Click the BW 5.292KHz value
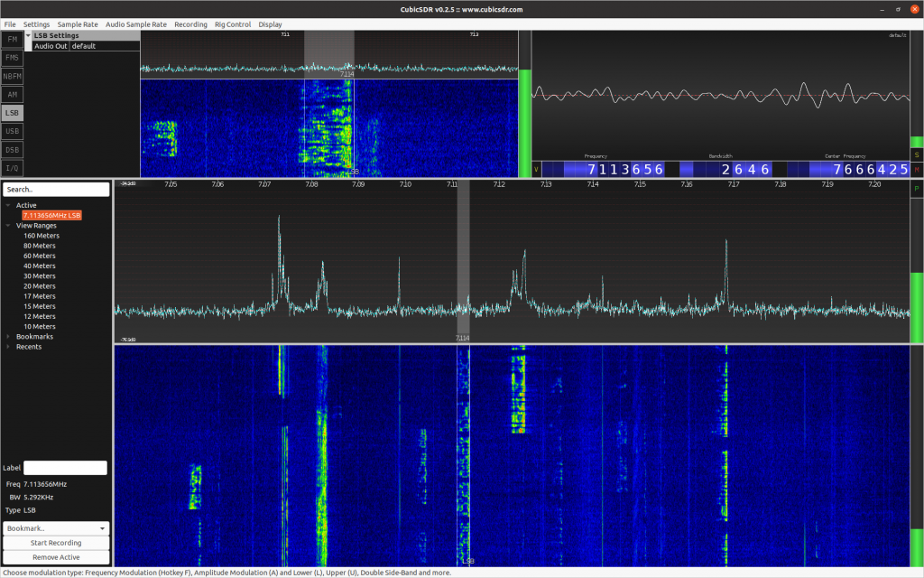Viewport: 924px width, 578px height. click(38, 498)
